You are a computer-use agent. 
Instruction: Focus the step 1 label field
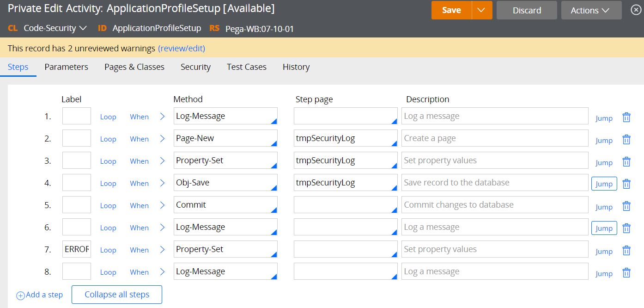coord(77,116)
